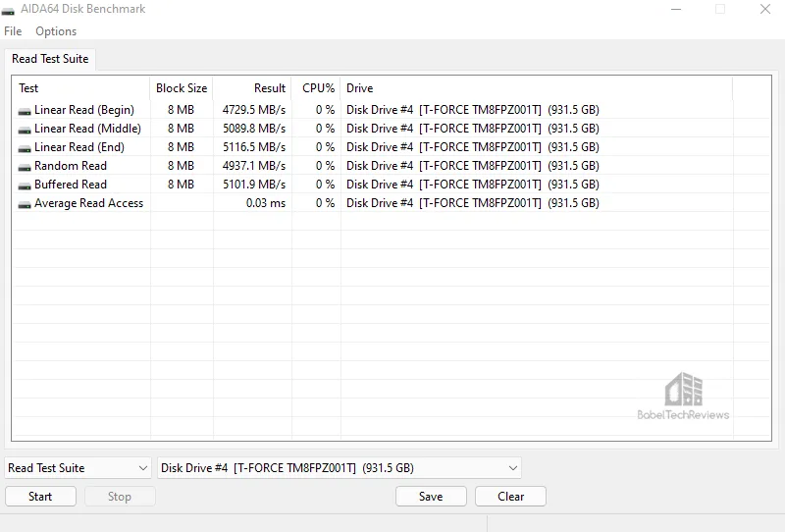Click the drive icon beside Average Read Access
The width and height of the screenshot is (785, 532).
coord(24,204)
